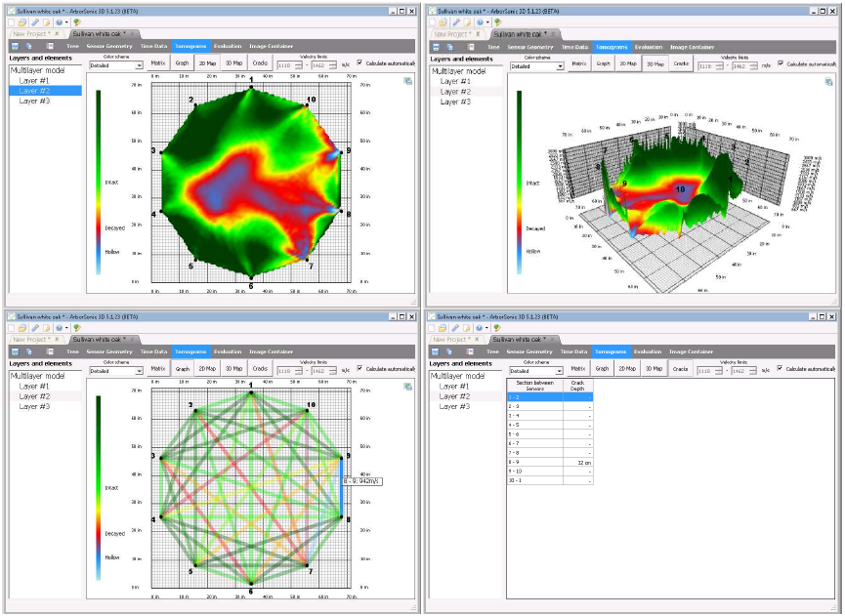Click the save disk icon in bottom-right window
845x616 pixels.
coord(436,351)
